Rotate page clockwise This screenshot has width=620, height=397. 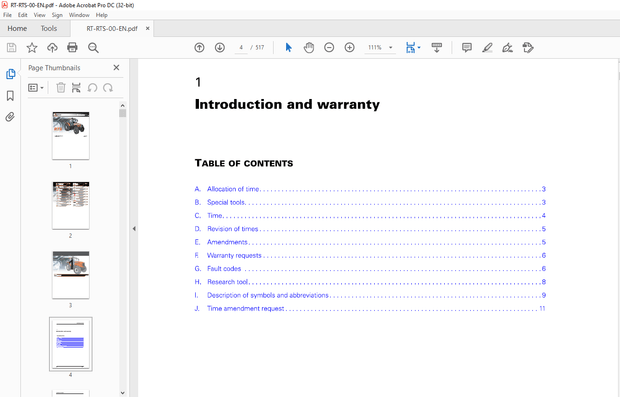pyautogui.click(x=108, y=87)
